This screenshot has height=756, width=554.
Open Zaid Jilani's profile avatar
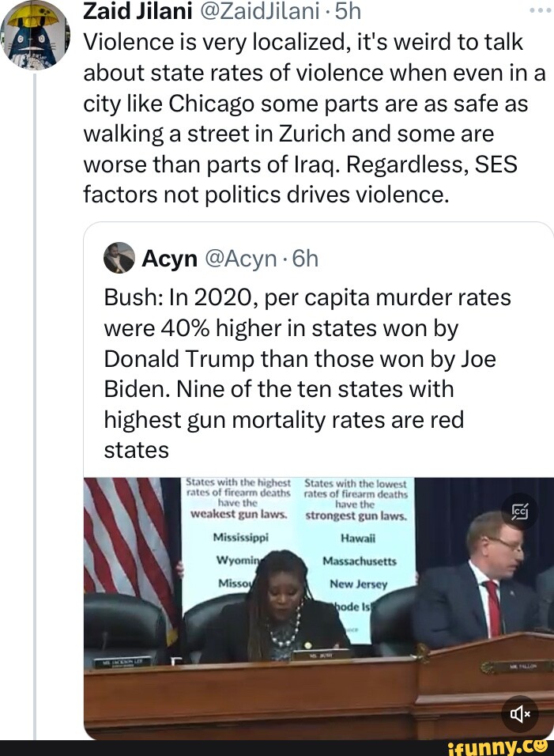(x=33, y=36)
